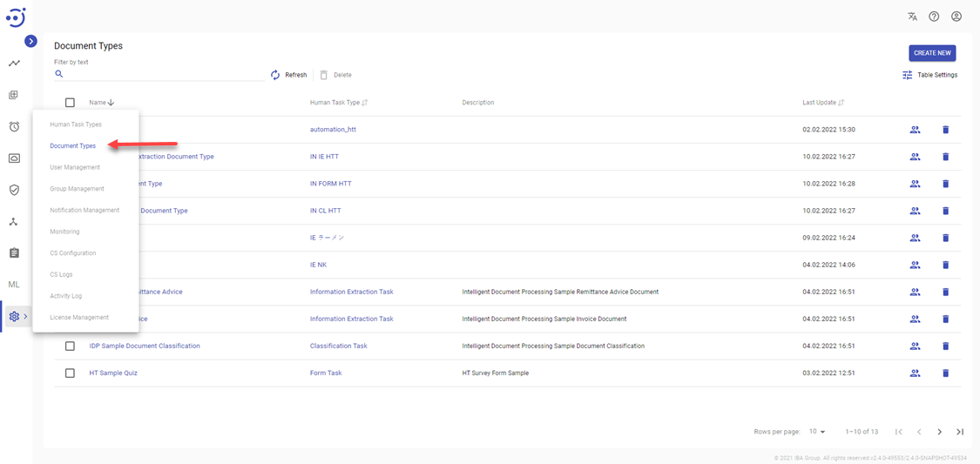Go to next page of table results
980x464 pixels.
coord(939,432)
